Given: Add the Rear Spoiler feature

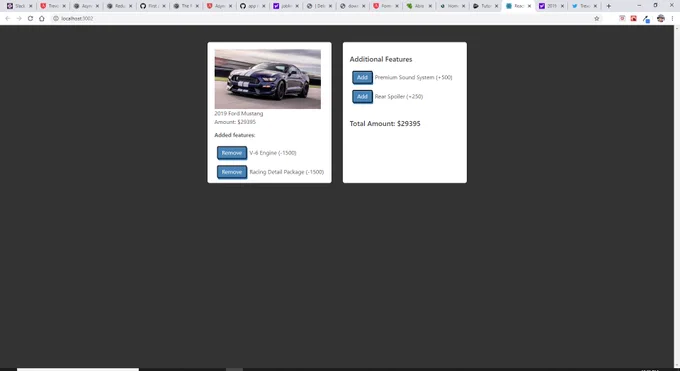Looking at the screenshot, I should pyautogui.click(x=362, y=96).
